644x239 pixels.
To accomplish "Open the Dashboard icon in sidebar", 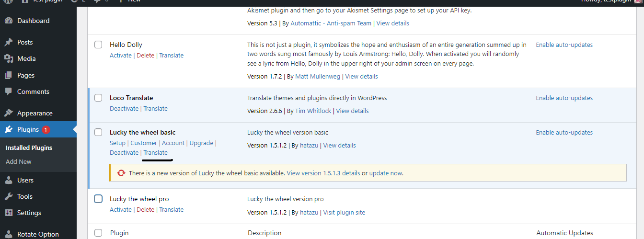I will (9, 21).
